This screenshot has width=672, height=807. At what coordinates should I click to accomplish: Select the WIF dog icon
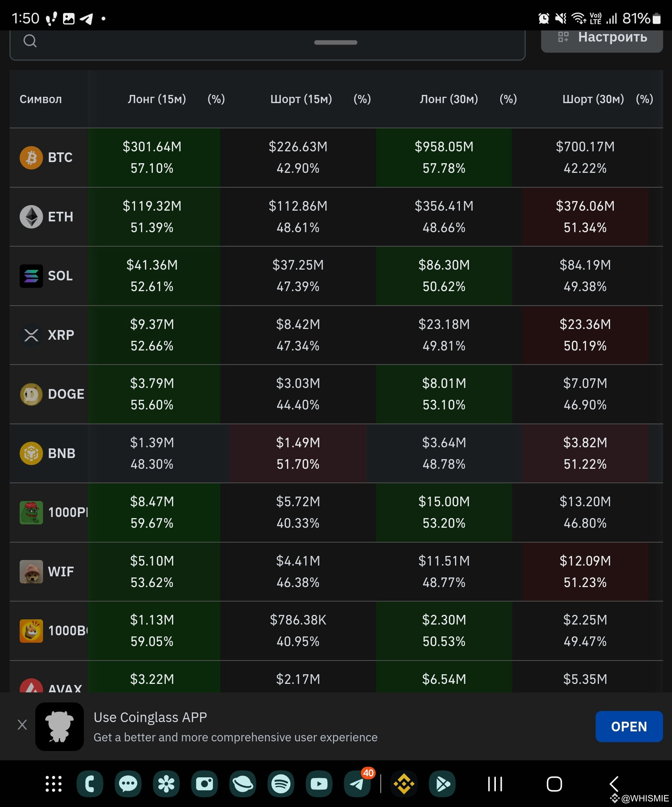point(31,572)
